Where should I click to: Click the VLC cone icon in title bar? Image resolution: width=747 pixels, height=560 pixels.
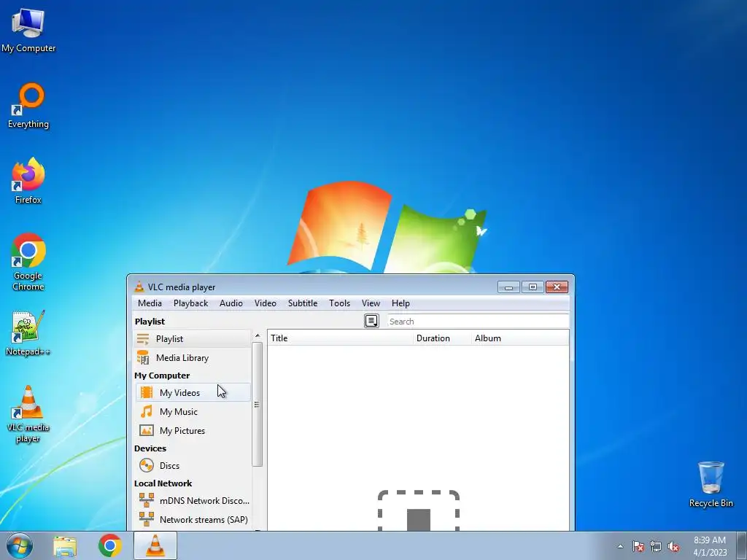[x=139, y=287]
